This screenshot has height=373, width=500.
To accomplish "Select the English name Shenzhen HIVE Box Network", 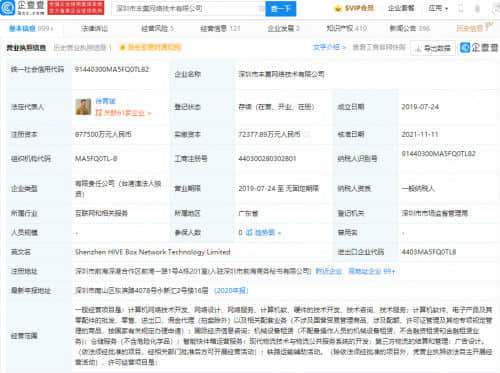I will pos(152,252).
